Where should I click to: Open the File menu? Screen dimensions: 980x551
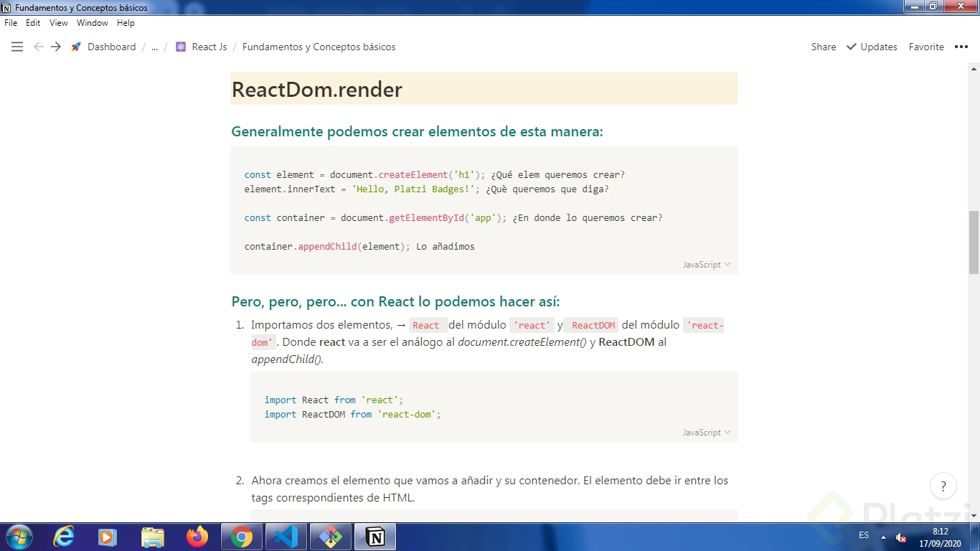click(11, 23)
